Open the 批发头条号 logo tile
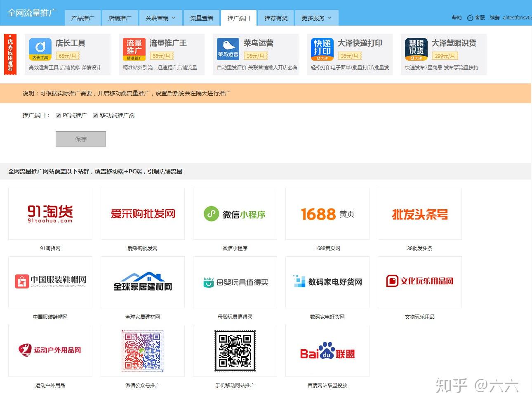This screenshot has height=407, width=532. [x=420, y=214]
